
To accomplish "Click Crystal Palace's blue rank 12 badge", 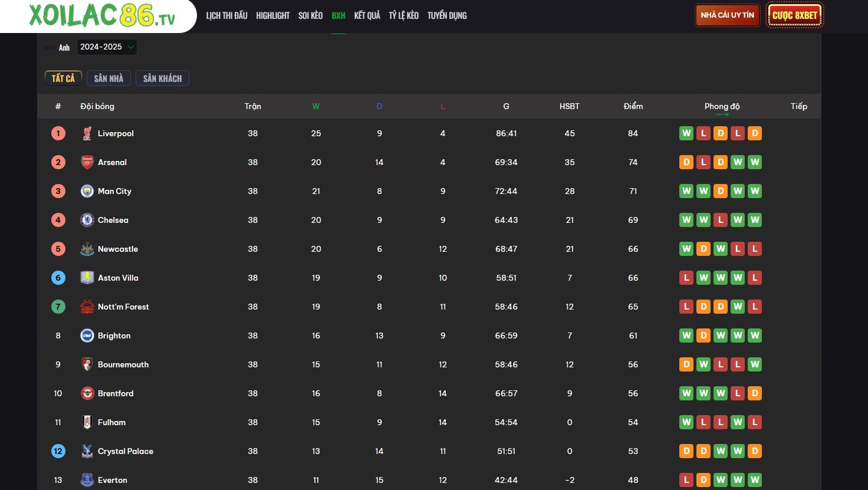I will [x=58, y=451].
